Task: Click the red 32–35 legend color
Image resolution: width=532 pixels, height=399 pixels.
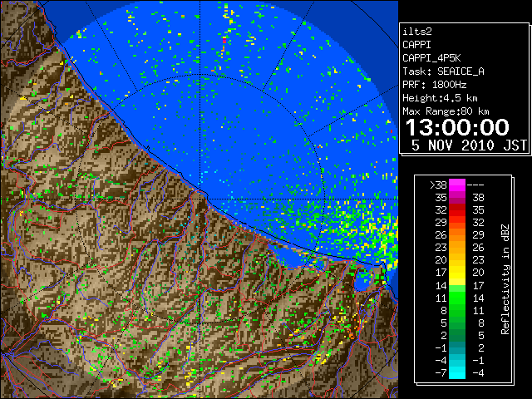Action: click(x=457, y=210)
